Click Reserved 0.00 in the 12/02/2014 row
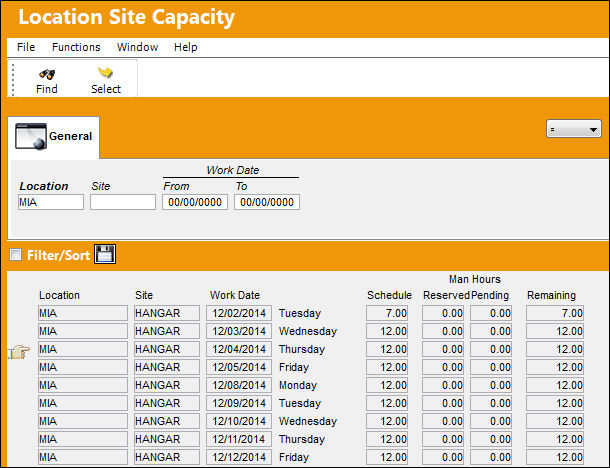This screenshot has height=468, width=610. pos(443,313)
